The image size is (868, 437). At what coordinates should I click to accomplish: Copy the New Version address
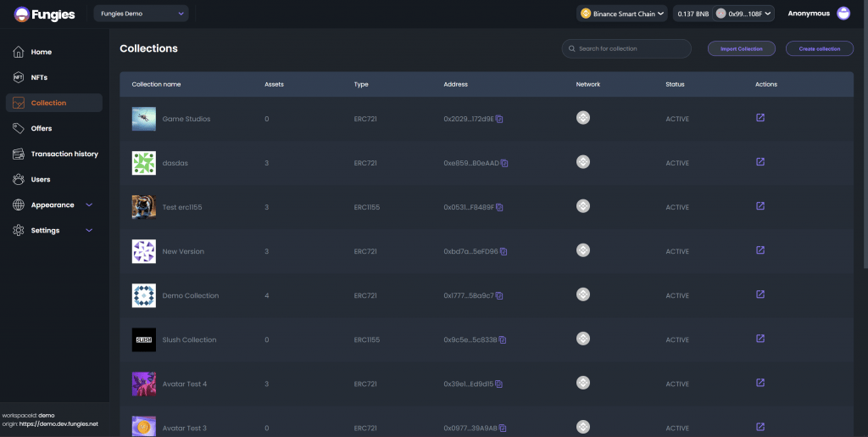(504, 251)
